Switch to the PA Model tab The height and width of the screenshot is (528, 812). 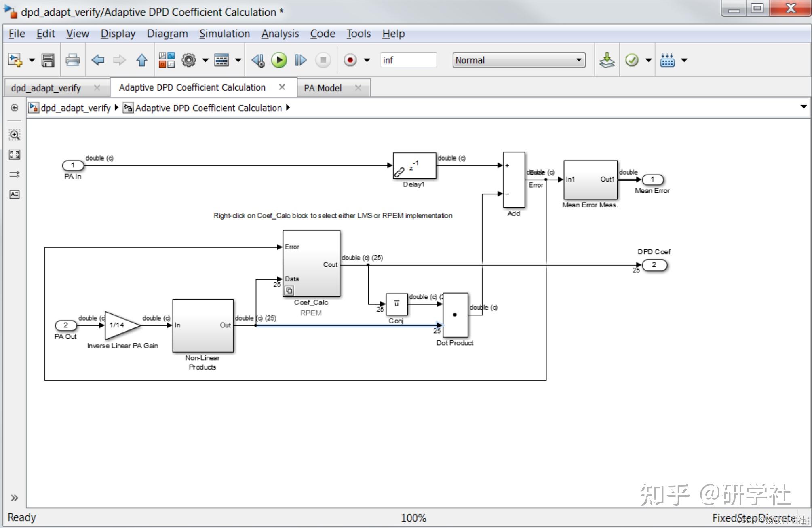(323, 88)
